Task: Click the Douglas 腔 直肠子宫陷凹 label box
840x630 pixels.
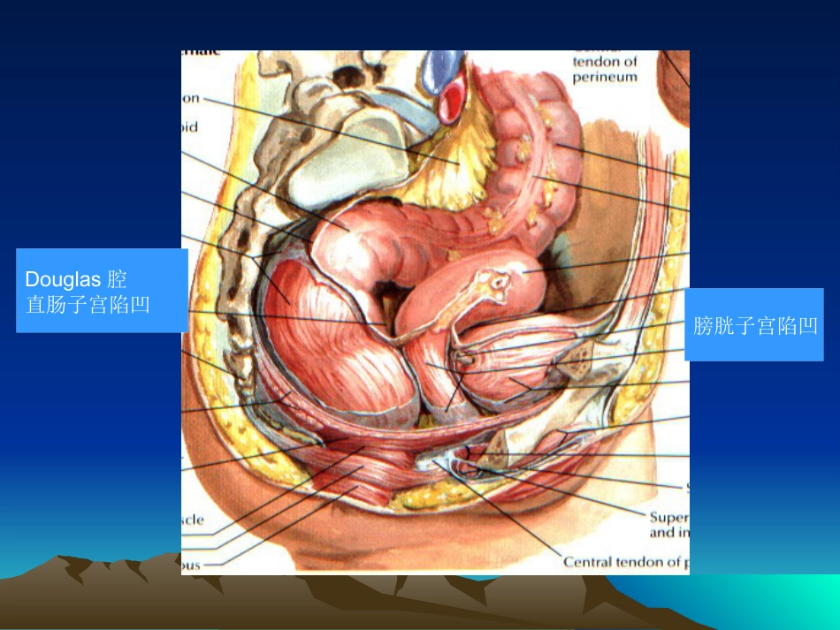Action: [x=102, y=291]
